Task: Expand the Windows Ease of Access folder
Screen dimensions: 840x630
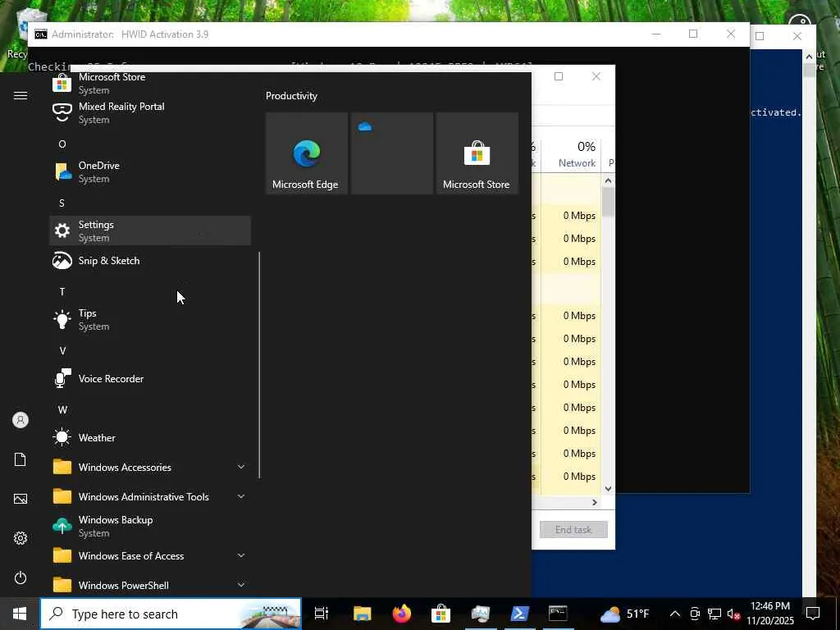Action: tap(150, 555)
